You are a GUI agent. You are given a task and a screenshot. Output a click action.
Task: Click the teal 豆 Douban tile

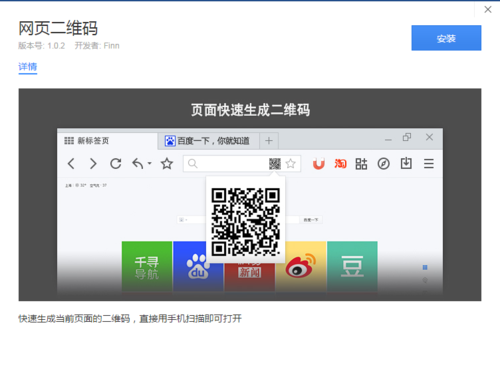(352, 266)
